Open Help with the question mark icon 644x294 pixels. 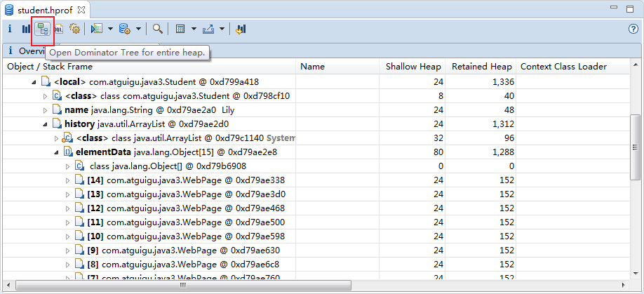click(x=633, y=29)
